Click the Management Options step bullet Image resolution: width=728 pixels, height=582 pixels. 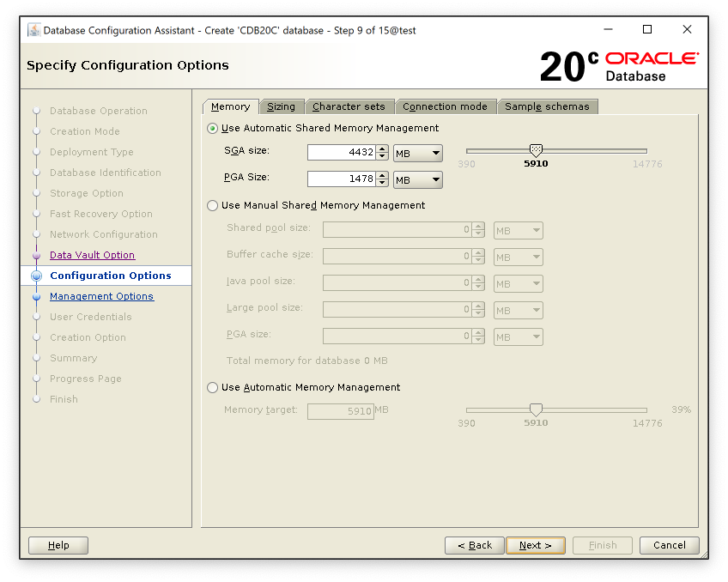coord(36,297)
